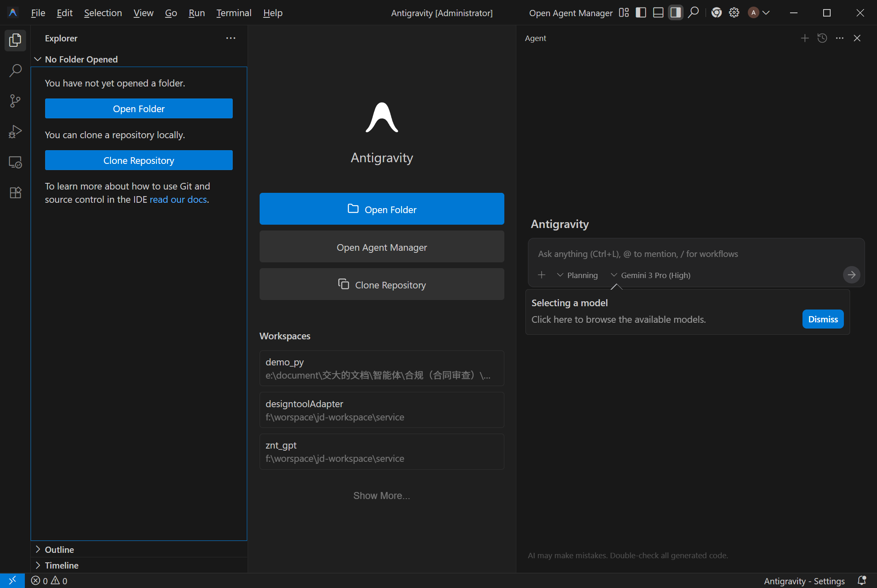Follow the read our docs link

[178, 199]
